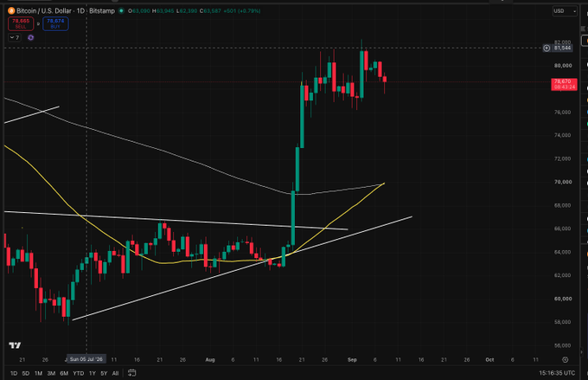
Task: Select the 5D time range
Action: [x=25, y=373]
